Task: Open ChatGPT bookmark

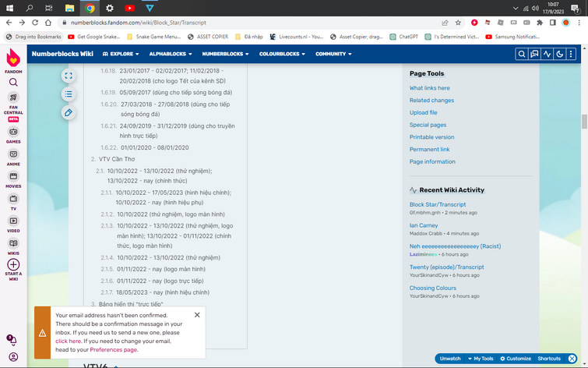Action: (404, 37)
